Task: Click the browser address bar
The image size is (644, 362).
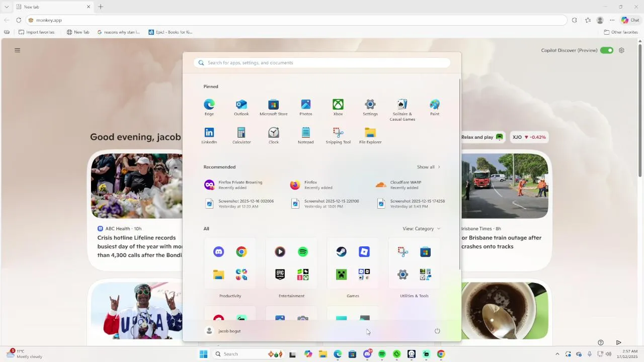Action: tap(297, 20)
